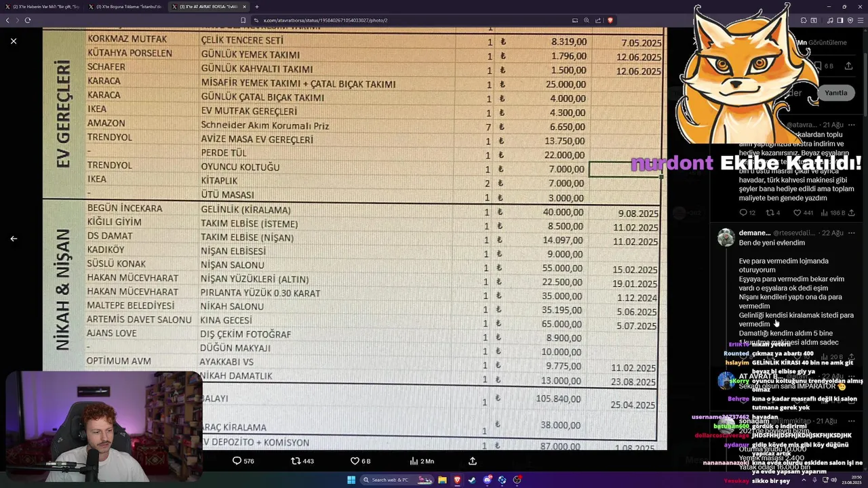Open Brave browser taskbar icon
Image resolution: width=868 pixels, height=488 pixels.
point(457,480)
